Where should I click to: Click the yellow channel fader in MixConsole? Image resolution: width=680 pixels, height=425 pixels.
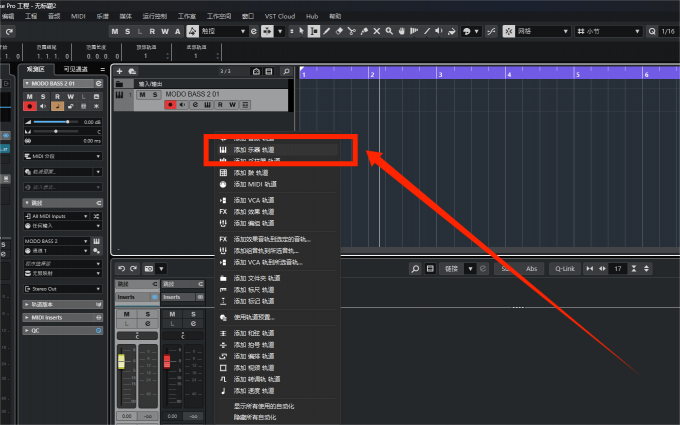[121, 361]
